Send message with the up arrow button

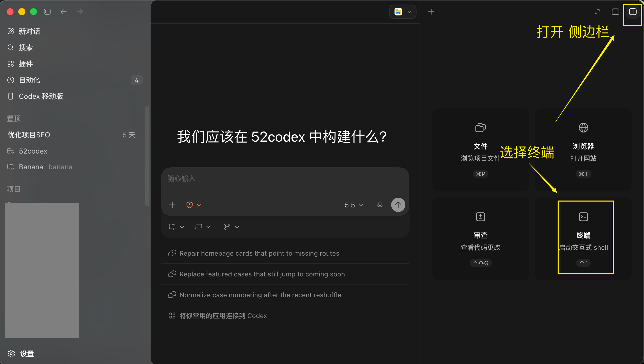point(398,205)
